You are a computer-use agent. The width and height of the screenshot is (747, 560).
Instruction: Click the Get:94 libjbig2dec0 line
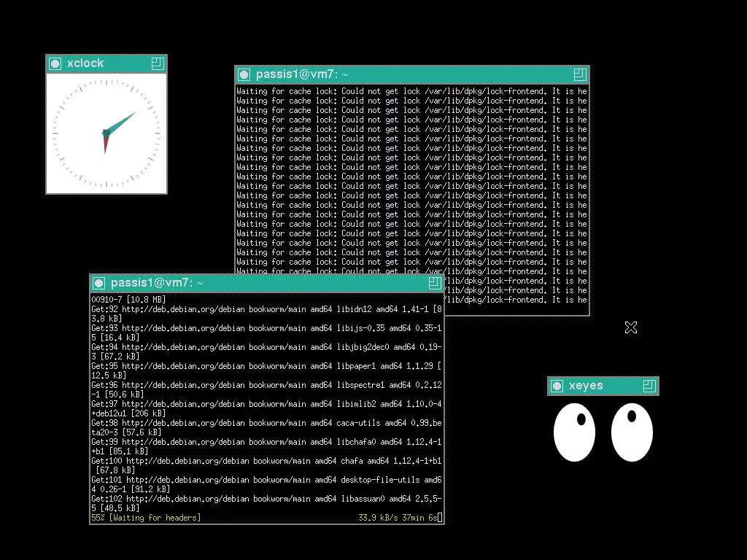(x=267, y=347)
